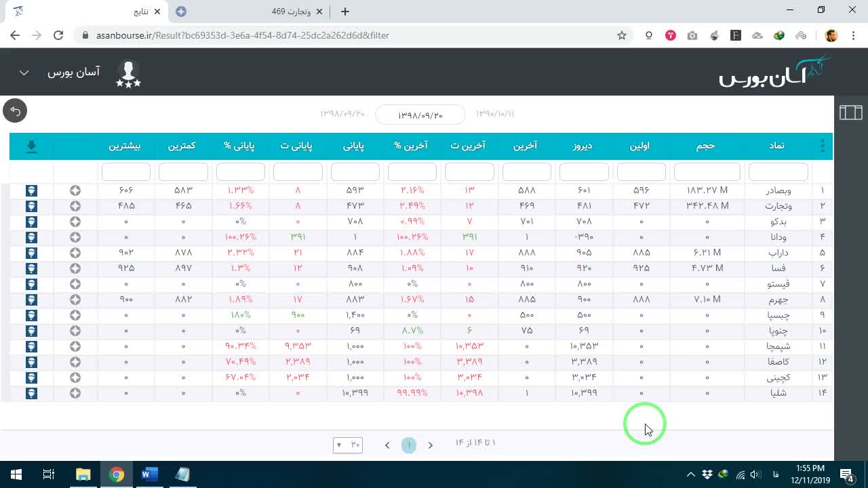This screenshot has width=868, height=488.
Task: Click the user profile avatar with stars
Action: (128, 73)
